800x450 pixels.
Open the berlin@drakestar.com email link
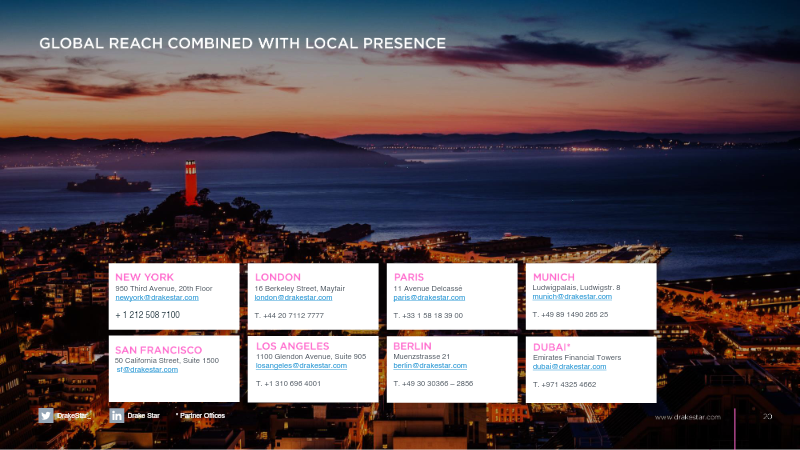(x=430, y=365)
